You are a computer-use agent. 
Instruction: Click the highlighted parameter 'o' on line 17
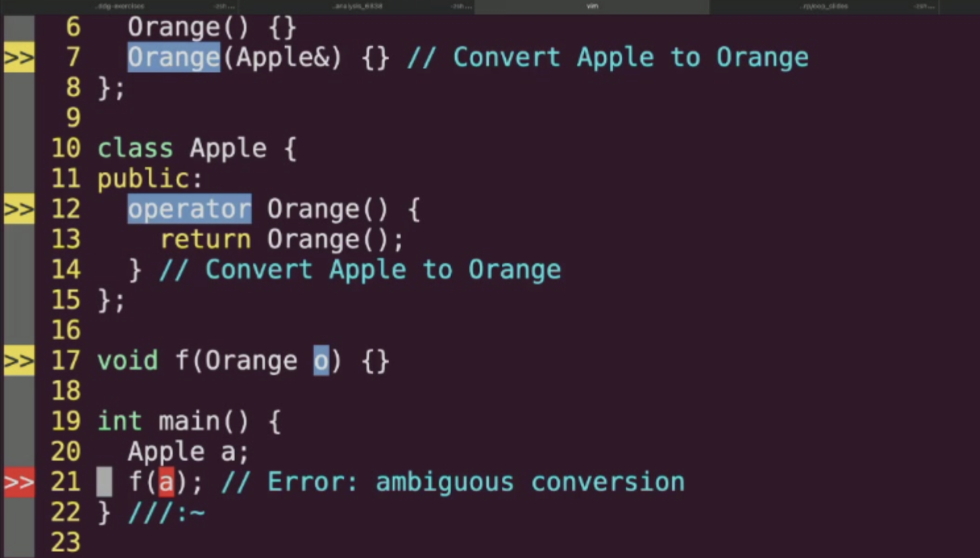click(x=321, y=361)
